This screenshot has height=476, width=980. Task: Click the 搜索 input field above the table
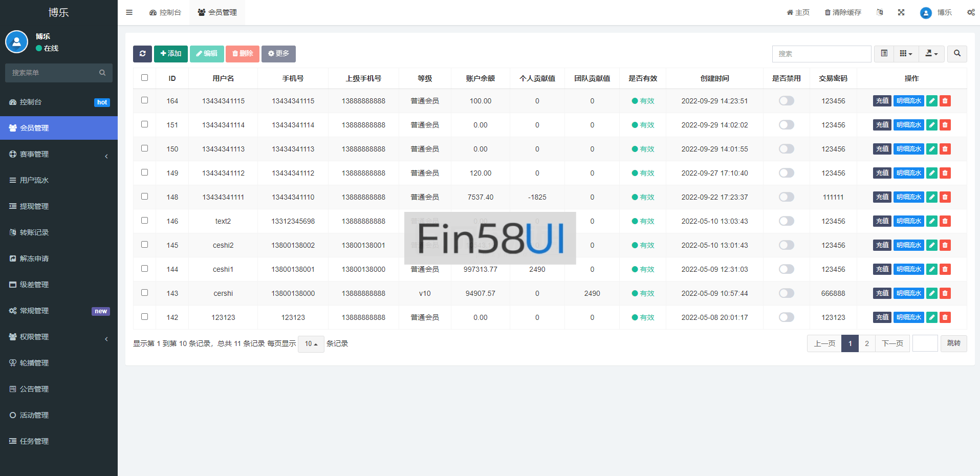[x=821, y=54]
